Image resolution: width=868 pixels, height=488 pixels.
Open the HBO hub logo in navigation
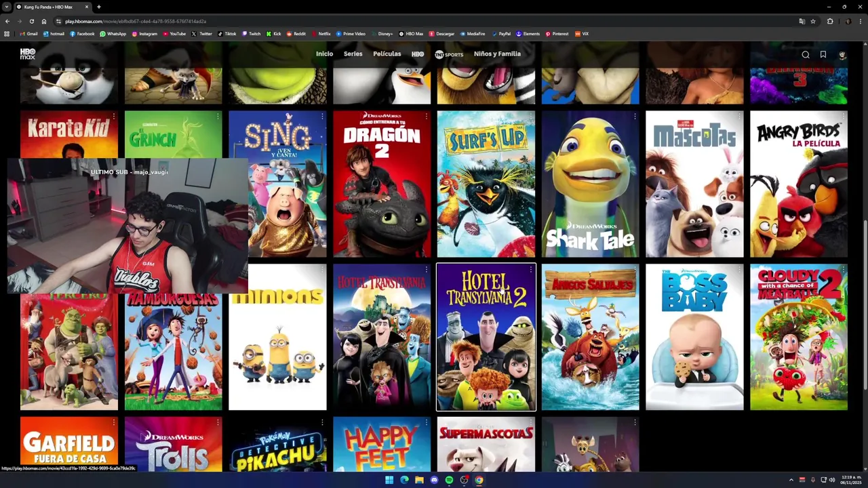[418, 54]
